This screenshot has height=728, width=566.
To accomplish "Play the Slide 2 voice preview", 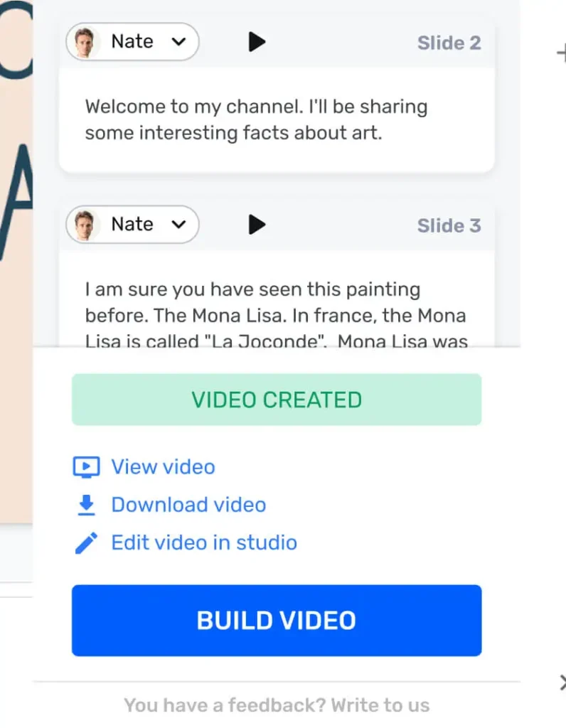I will click(x=257, y=43).
